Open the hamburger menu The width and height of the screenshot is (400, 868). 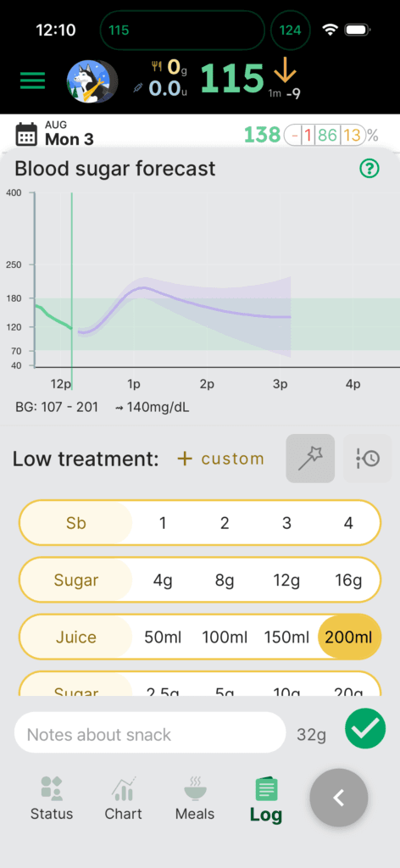tap(33, 81)
